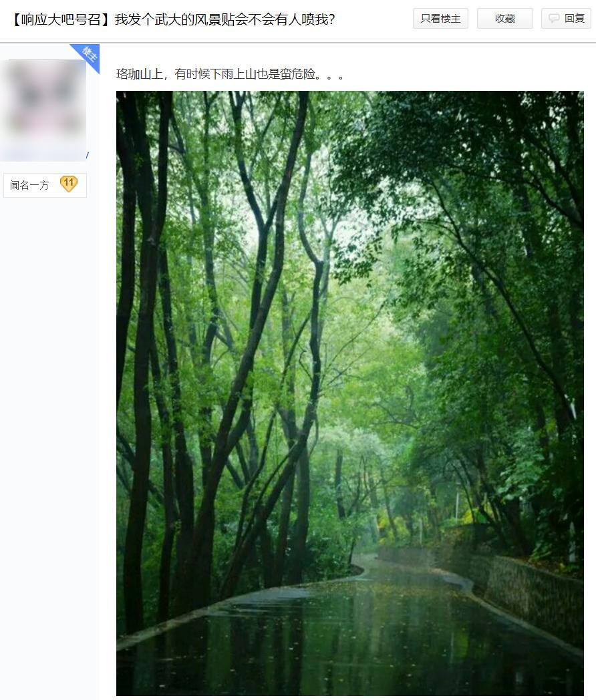The image size is (596, 700).
Task: Toggle 只看楼主 to show only poster
Action: [440, 18]
